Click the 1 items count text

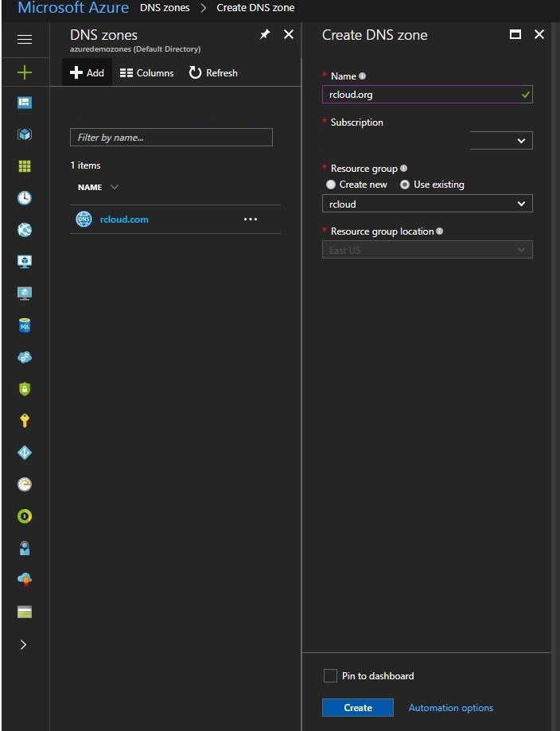(85, 165)
